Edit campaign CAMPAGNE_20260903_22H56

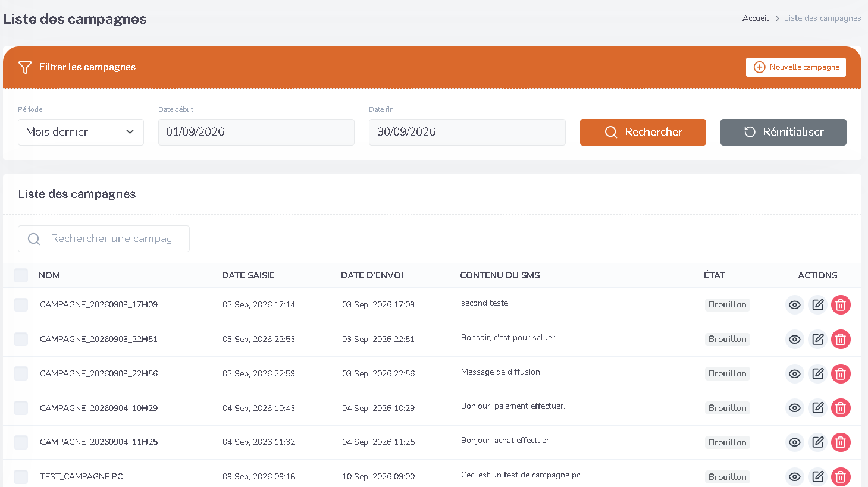[818, 374]
